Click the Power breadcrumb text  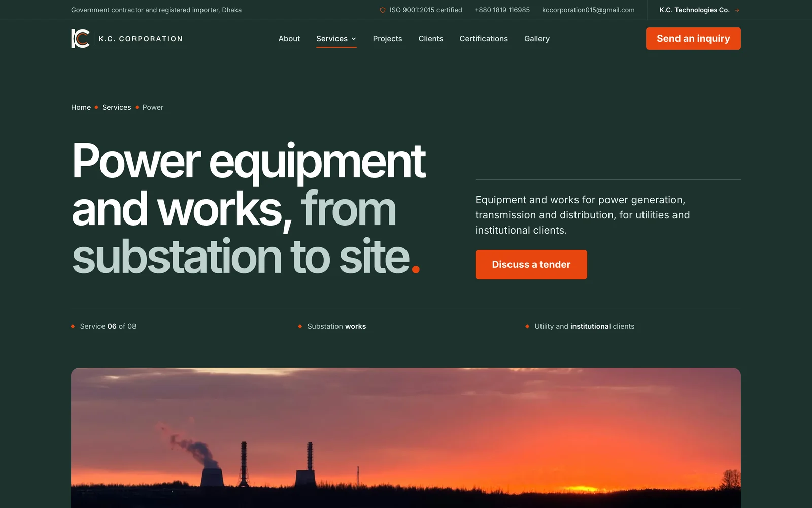[x=153, y=107]
